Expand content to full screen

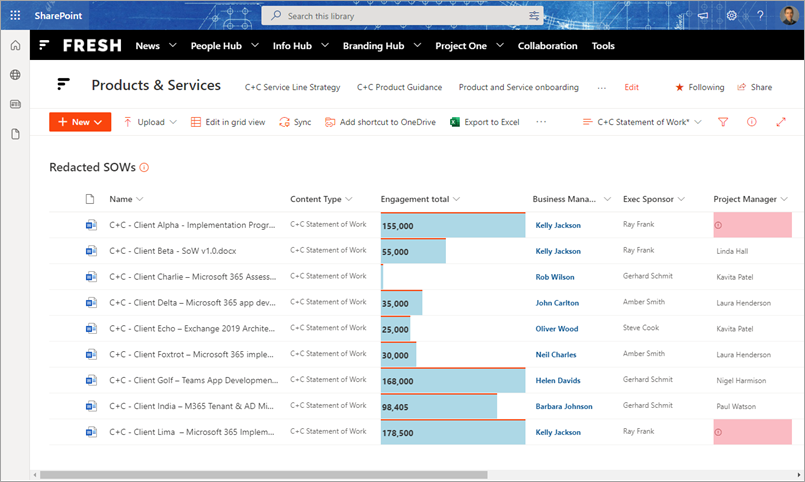tap(781, 122)
